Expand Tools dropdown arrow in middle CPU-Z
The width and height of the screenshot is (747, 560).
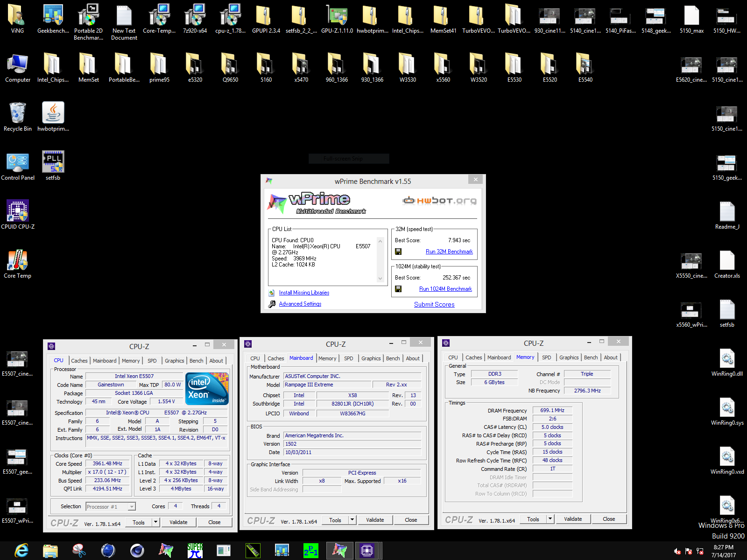pyautogui.click(x=352, y=520)
